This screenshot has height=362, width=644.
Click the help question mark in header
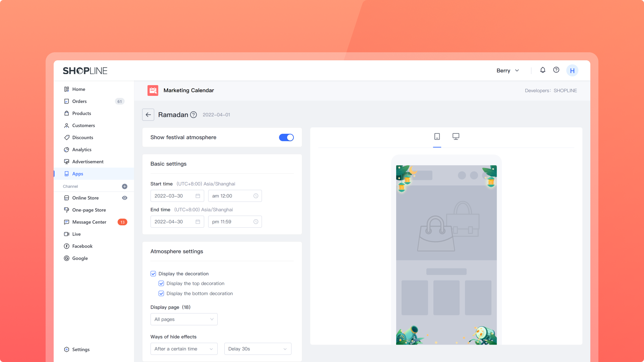point(556,70)
